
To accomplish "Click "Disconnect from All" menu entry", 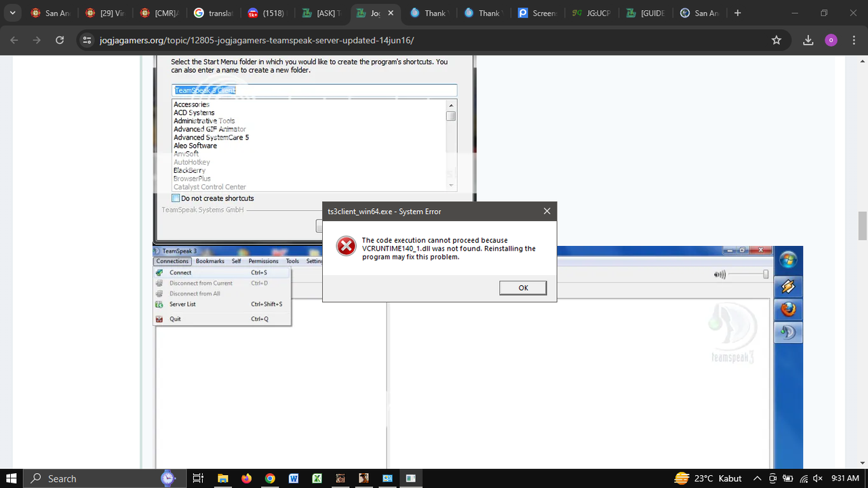I will point(222,293).
